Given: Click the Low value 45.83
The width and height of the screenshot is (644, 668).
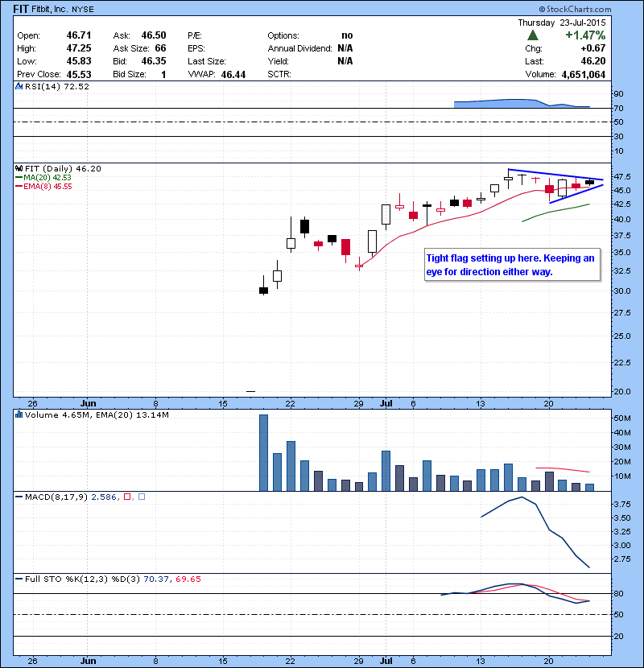Looking at the screenshot, I should click(79, 61).
